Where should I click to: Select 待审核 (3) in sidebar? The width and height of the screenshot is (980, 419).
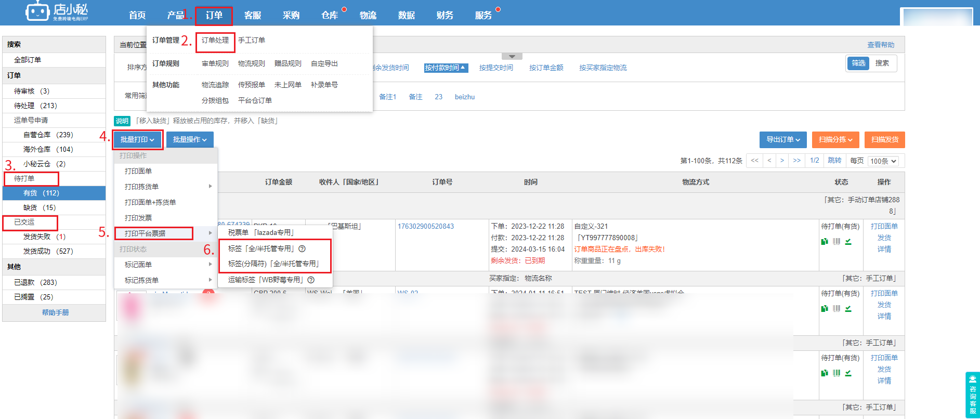tap(54, 91)
